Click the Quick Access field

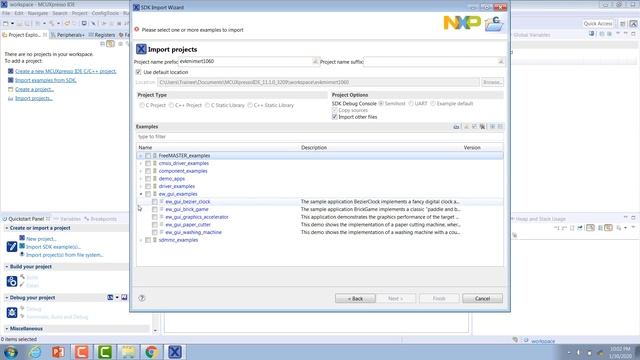[x=598, y=24]
